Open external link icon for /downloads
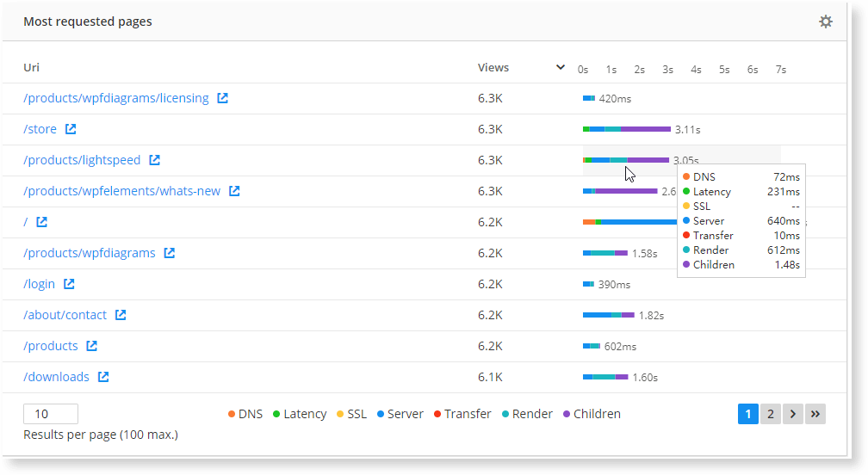The image size is (868, 475). (x=103, y=377)
